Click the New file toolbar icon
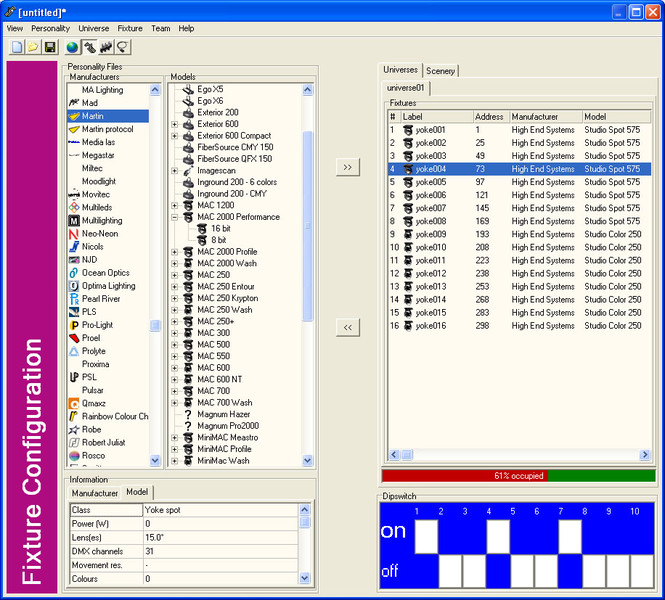 click(17, 47)
